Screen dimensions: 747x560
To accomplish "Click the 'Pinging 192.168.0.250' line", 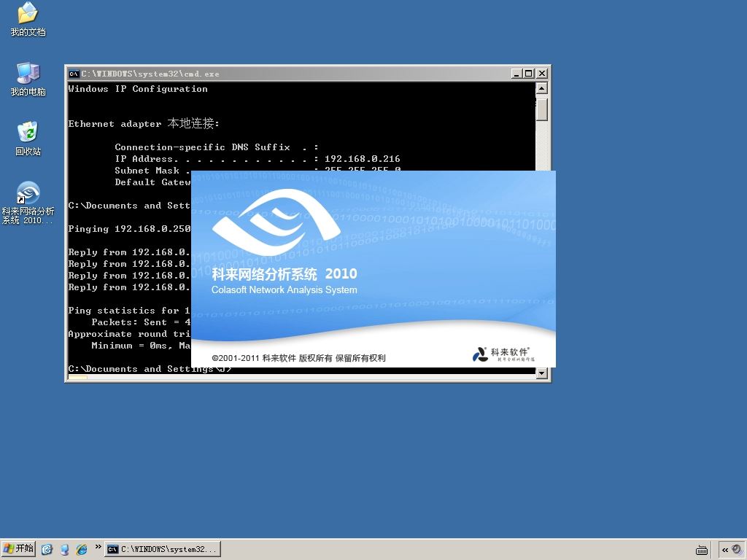I will pyautogui.click(x=129, y=229).
